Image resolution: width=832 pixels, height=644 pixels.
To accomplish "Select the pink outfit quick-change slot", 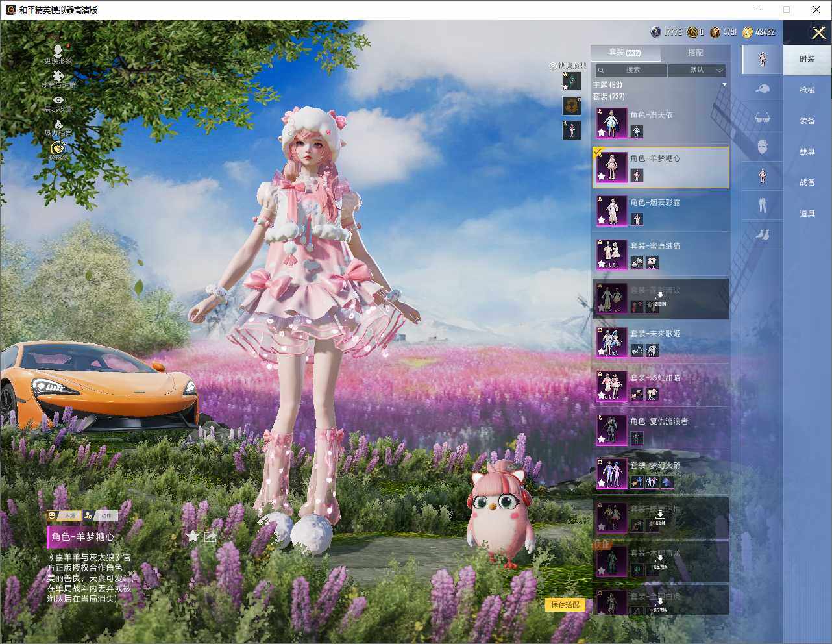I will [571, 130].
